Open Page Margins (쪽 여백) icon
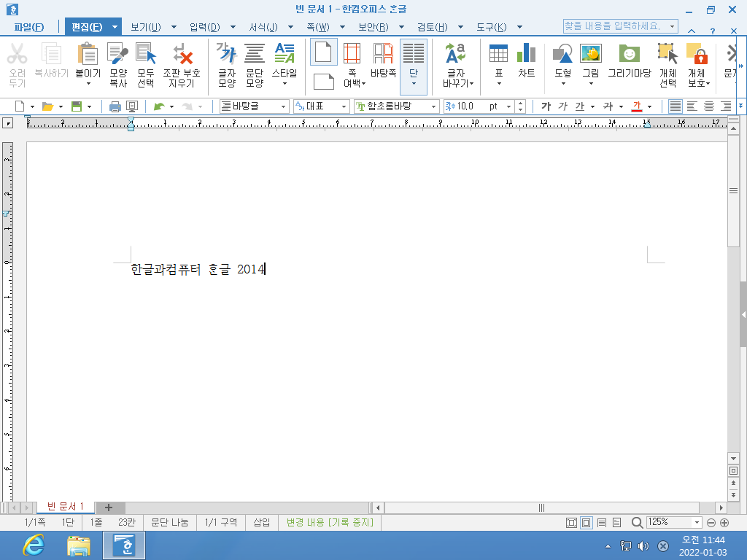The height and width of the screenshot is (560, 747). click(x=352, y=53)
